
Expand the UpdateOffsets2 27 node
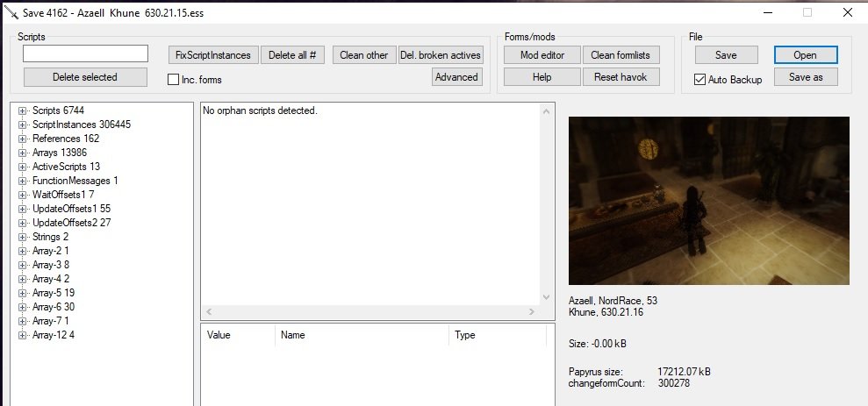22,223
